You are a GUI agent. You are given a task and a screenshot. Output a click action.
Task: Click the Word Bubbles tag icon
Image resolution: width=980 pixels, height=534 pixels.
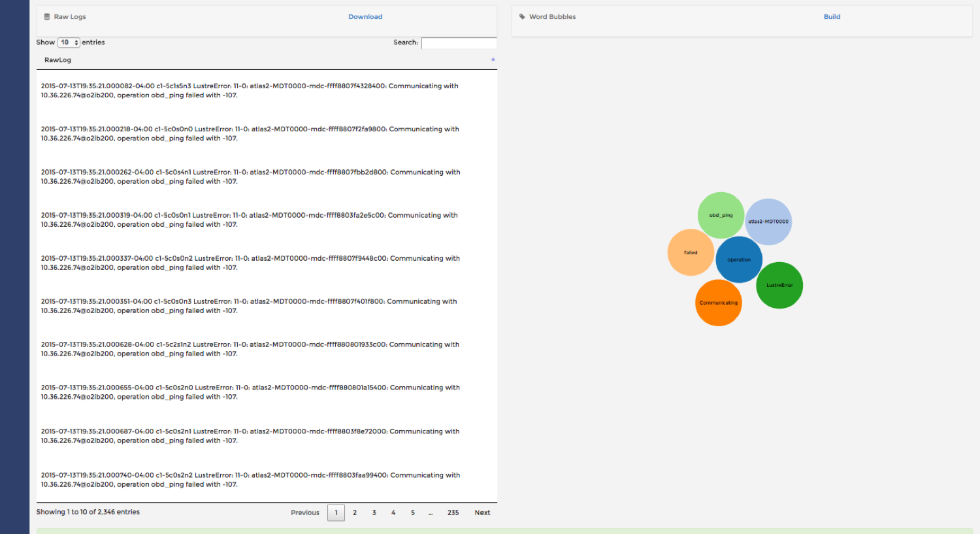coord(522,17)
